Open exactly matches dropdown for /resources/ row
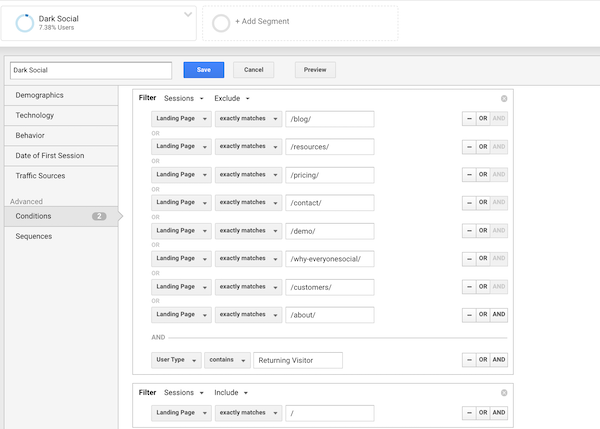600x429 pixels. coord(248,147)
